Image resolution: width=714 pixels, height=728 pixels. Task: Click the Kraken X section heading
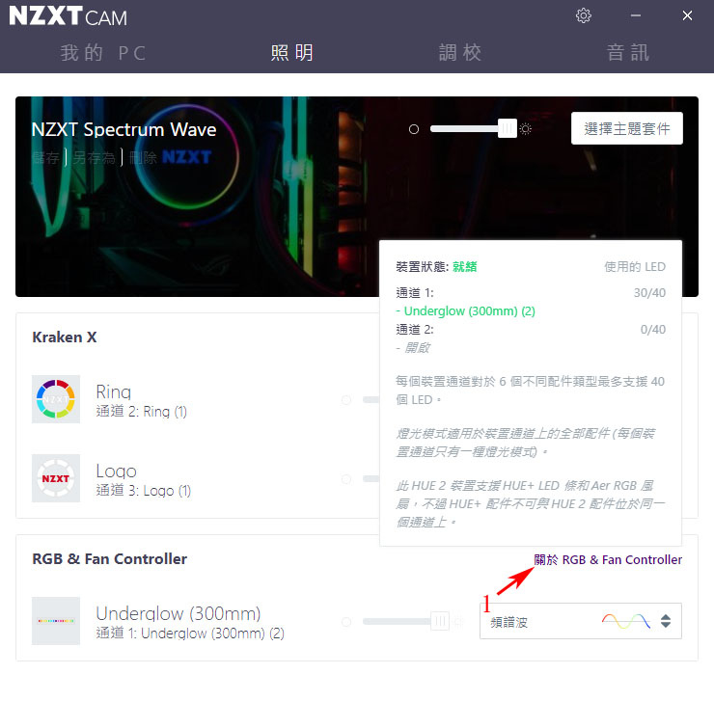click(64, 337)
